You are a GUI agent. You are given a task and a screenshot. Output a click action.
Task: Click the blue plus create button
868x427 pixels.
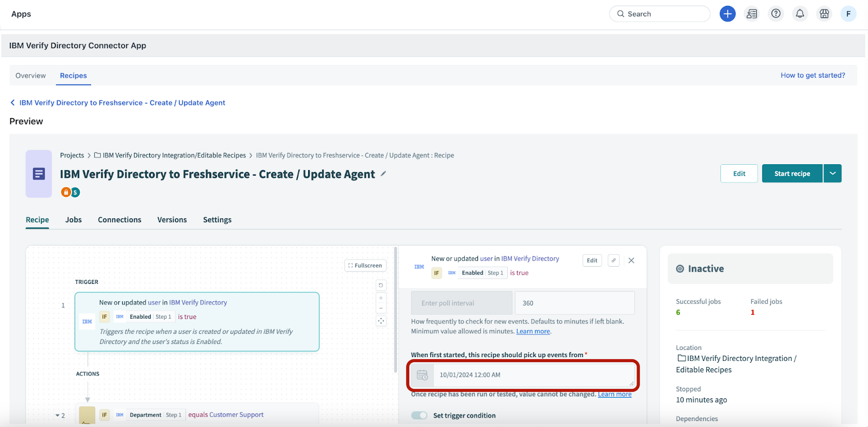[x=727, y=14]
